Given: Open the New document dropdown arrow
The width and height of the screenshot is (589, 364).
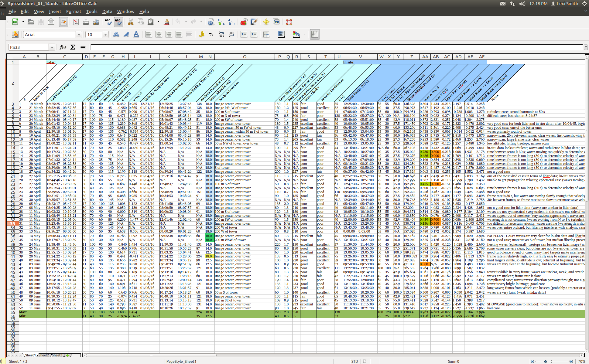Looking at the screenshot, I should click(23, 22).
